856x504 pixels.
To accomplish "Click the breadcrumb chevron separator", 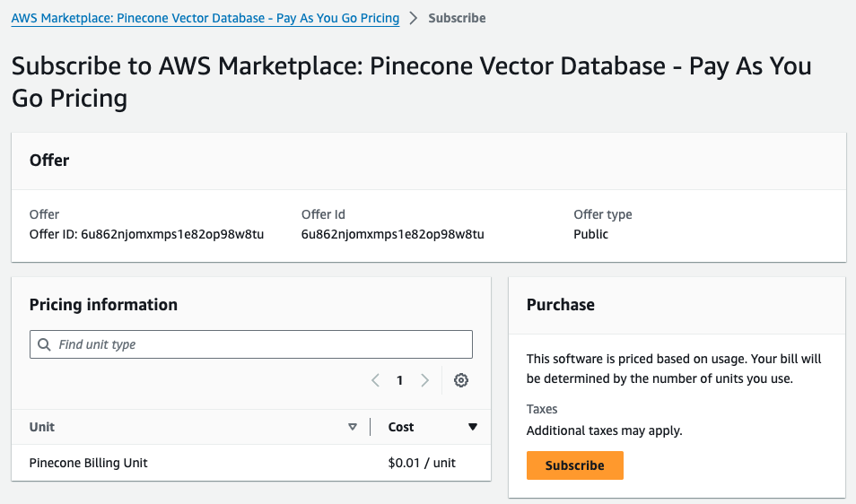I will coord(414,18).
